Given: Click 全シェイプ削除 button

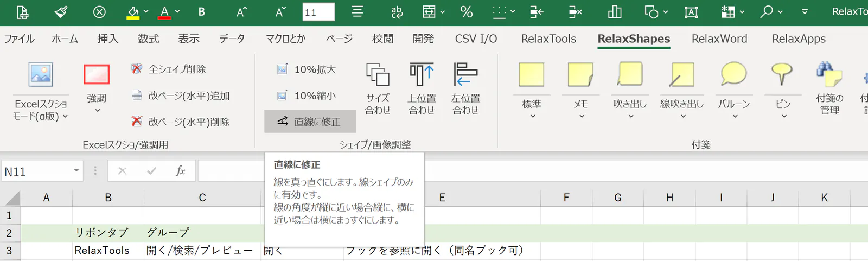Looking at the screenshot, I should [x=169, y=69].
